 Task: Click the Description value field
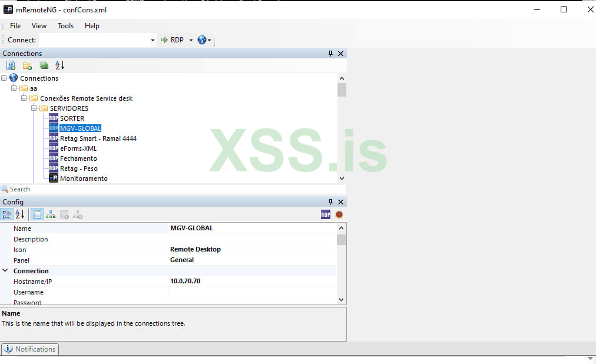(x=253, y=239)
